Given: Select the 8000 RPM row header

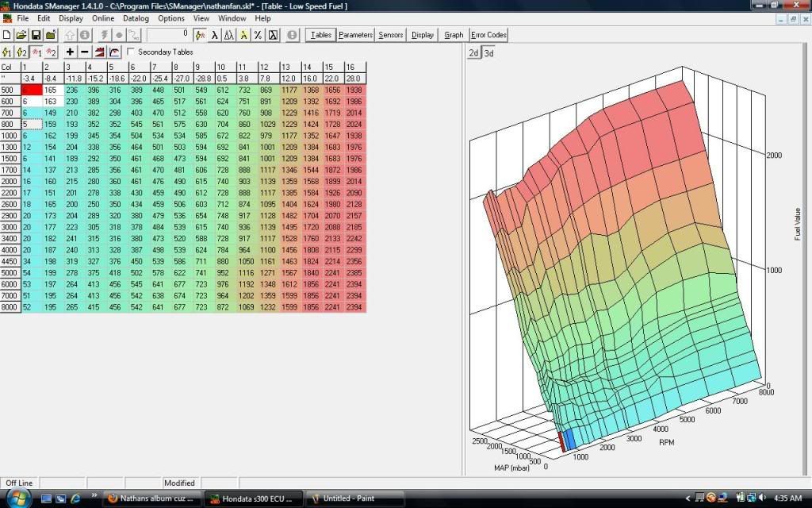Looking at the screenshot, I should (x=9, y=306).
